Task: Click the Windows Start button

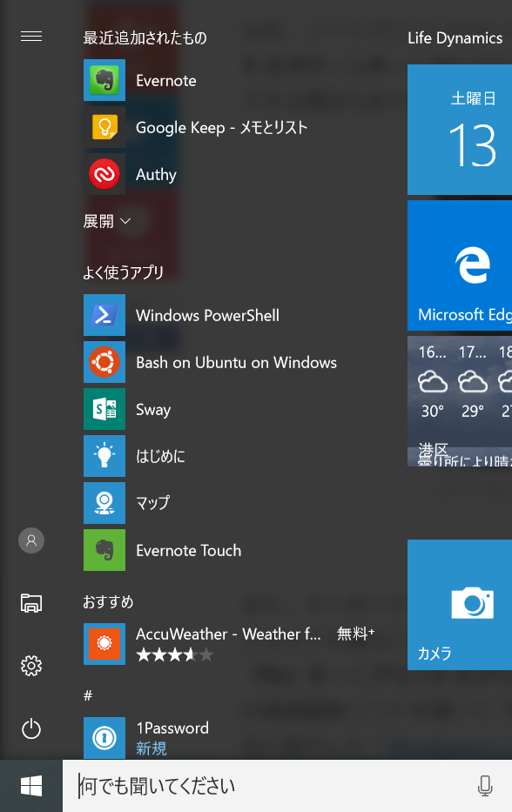Action: coord(31,786)
